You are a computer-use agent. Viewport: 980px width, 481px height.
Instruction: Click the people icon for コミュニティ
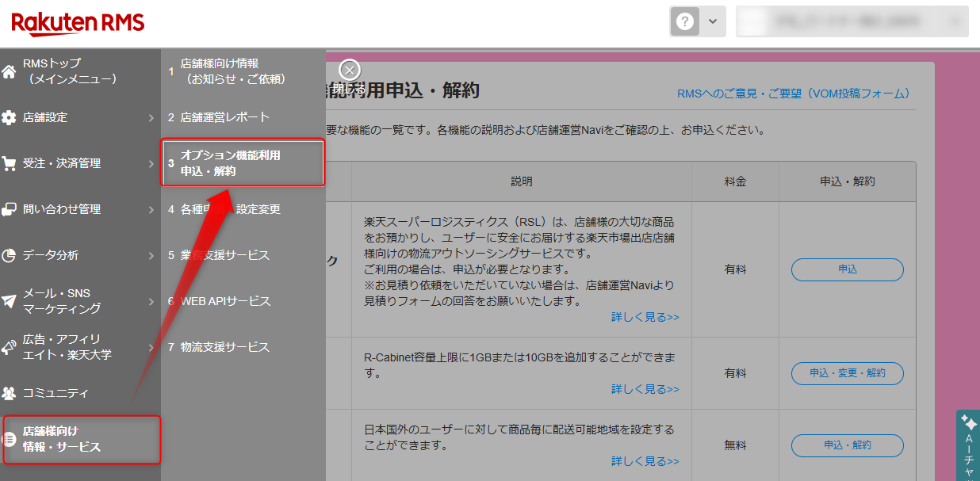point(9,393)
